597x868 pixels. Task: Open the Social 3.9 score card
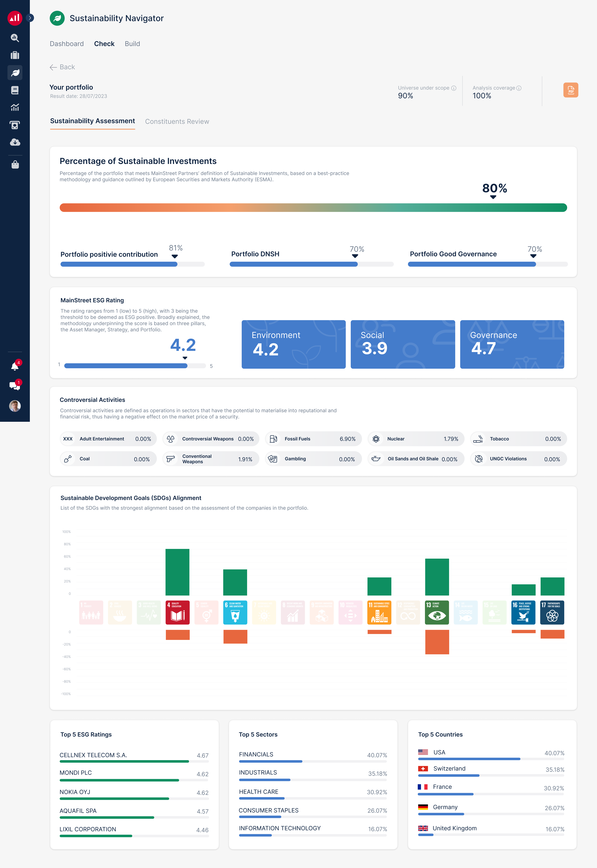(403, 344)
